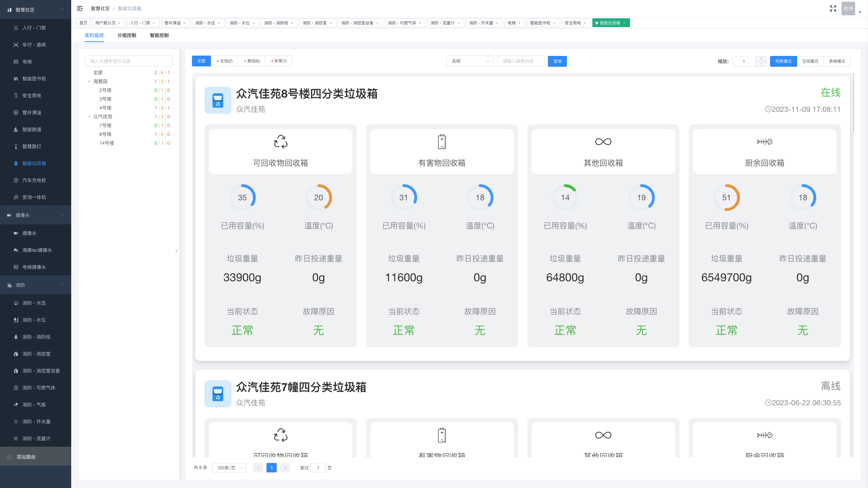Open the 汽车充电桩 sidebar icon
The width and height of the screenshot is (868, 488).
click(x=16, y=180)
